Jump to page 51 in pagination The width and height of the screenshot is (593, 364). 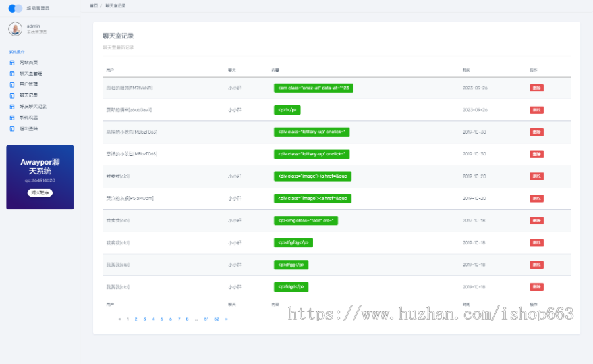coord(206,319)
